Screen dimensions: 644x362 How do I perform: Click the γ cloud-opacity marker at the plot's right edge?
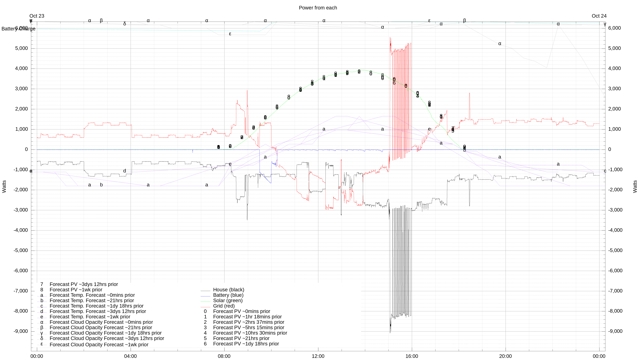tap(605, 24)
